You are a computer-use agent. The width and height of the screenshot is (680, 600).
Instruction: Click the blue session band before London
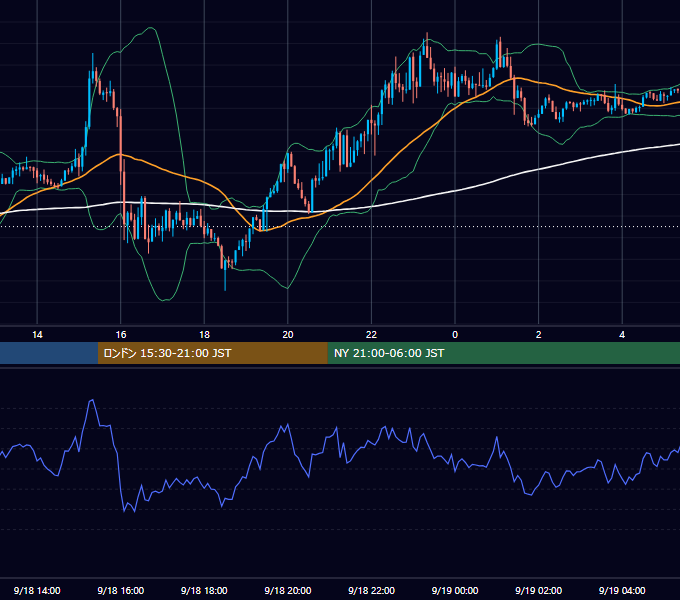49,353
